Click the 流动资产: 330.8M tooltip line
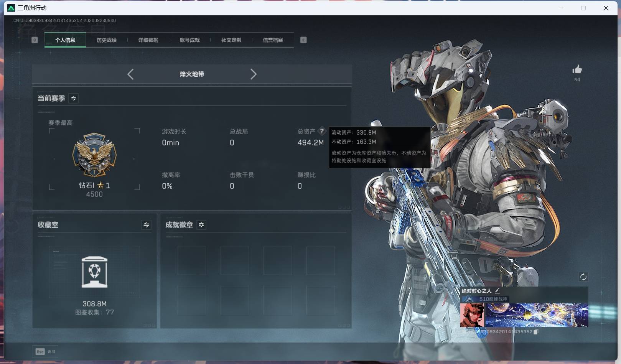This screenshot has width=621, height=364. click(x=354, y=132)
